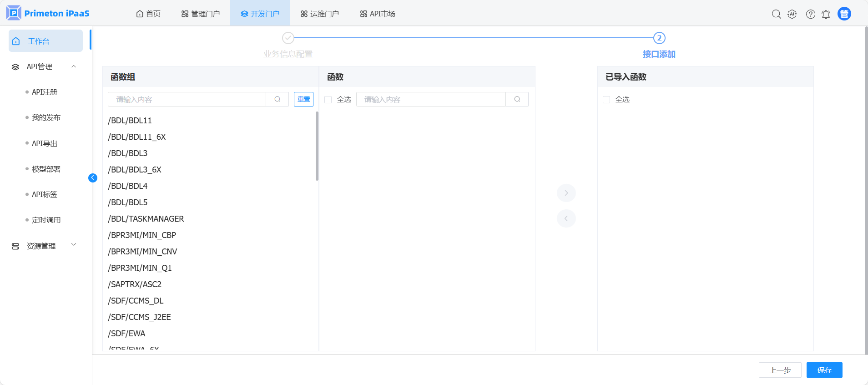Viewport: 868px width, 385px height.
Task: Click the 保存 button
Action: point(824,370)
